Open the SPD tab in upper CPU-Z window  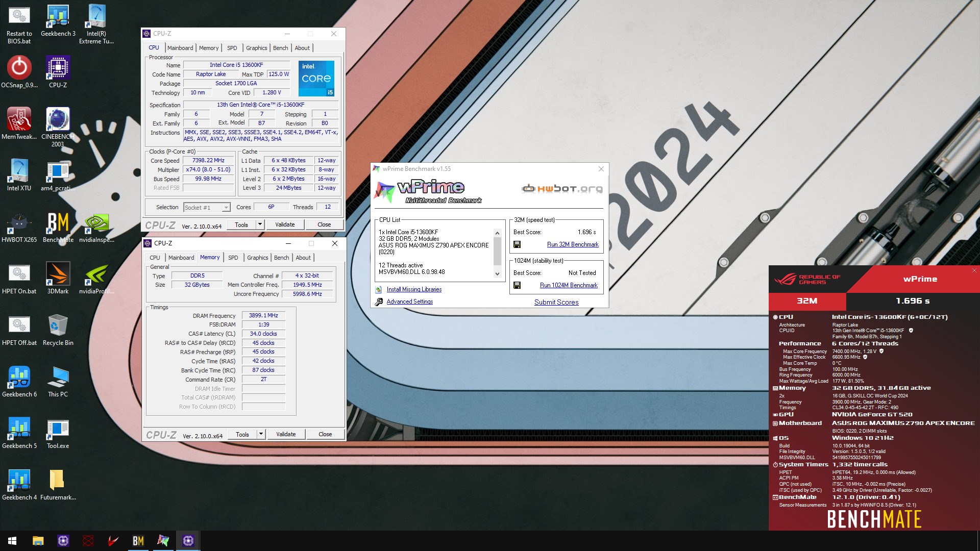tap(232, 48)
